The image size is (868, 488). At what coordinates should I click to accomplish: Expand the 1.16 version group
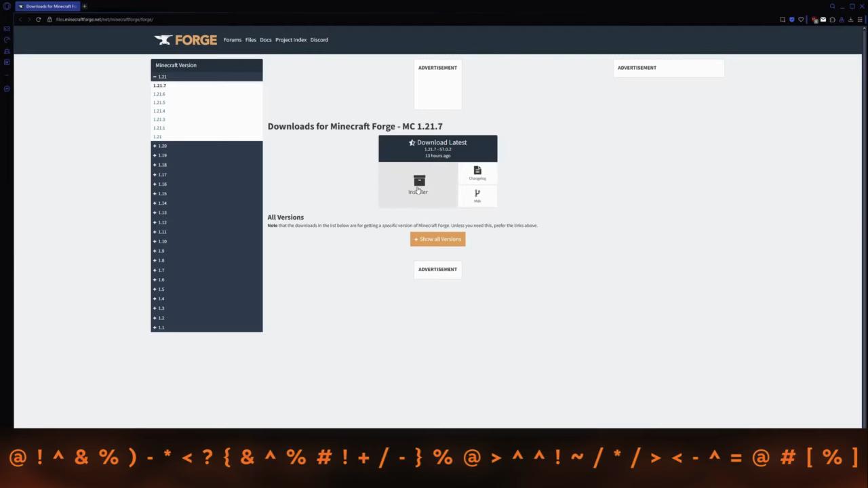coord(160,184)
